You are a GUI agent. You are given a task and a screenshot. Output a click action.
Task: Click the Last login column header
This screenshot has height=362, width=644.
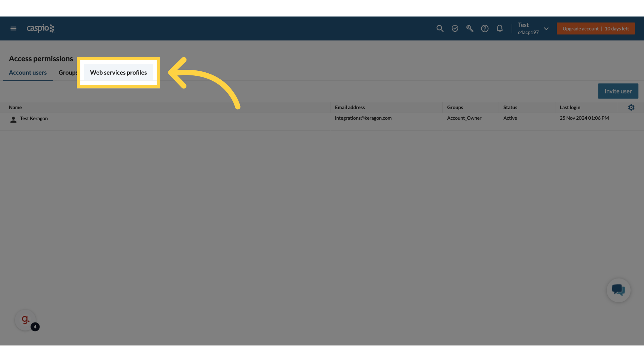pyautogui.click(x=570, y=108)
